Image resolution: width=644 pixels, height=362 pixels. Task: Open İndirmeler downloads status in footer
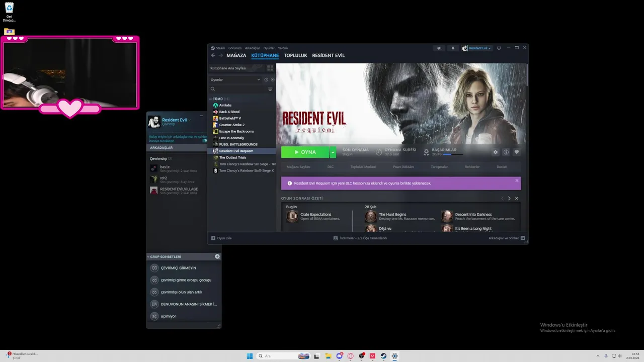coord(360,238)
